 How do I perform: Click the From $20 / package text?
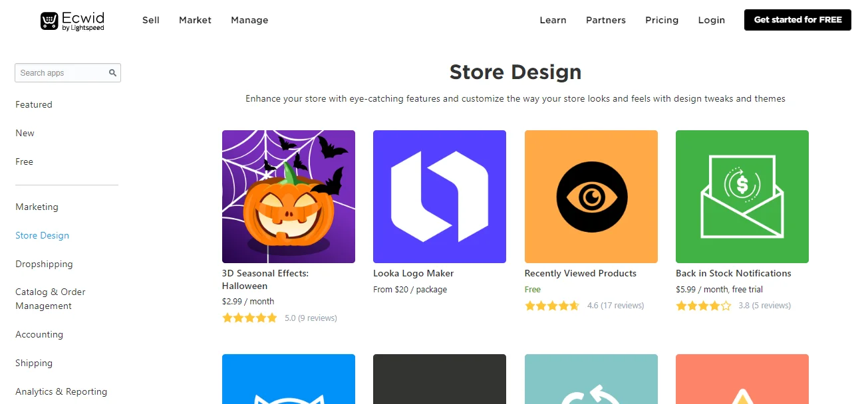point(410,289)
